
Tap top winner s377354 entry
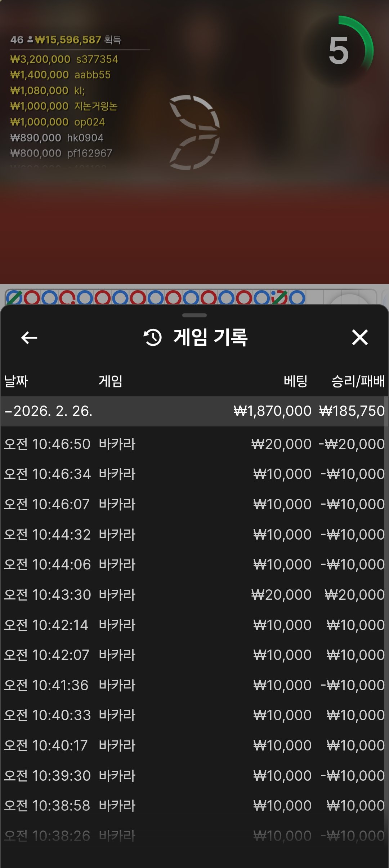tap(64, 59)
